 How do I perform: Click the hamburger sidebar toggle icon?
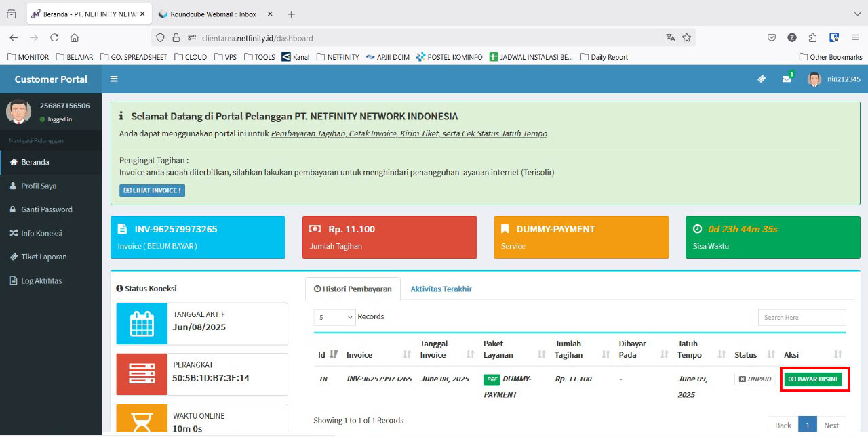(114, 79)
